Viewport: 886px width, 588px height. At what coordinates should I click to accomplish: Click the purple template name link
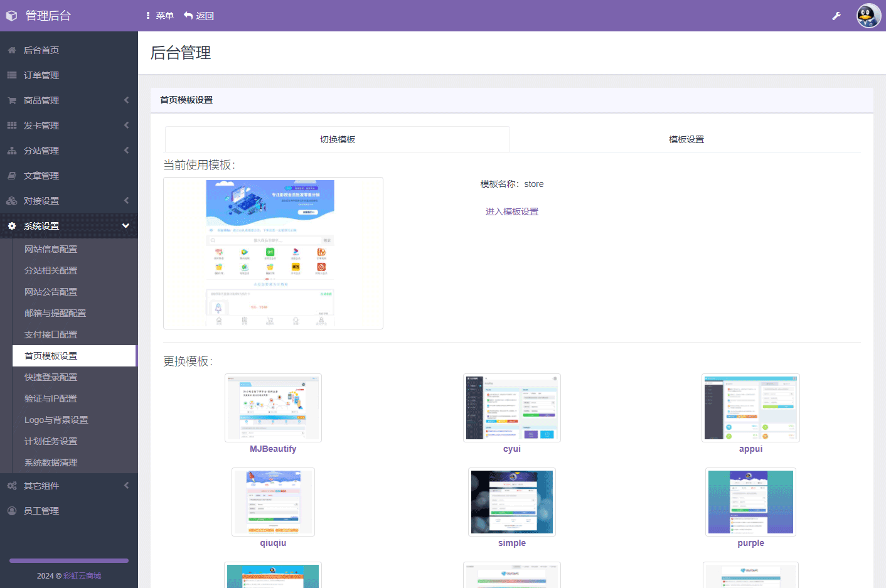750,543
